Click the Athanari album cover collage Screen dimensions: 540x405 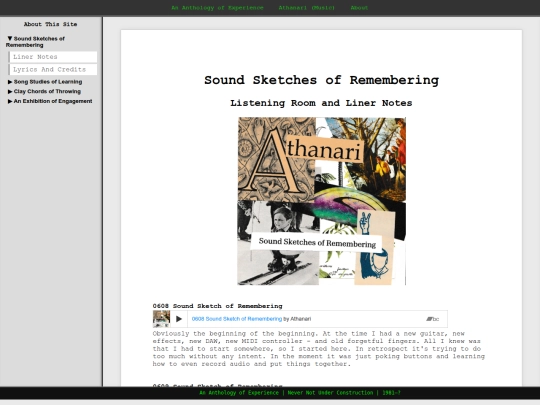[x=321, y=201]
